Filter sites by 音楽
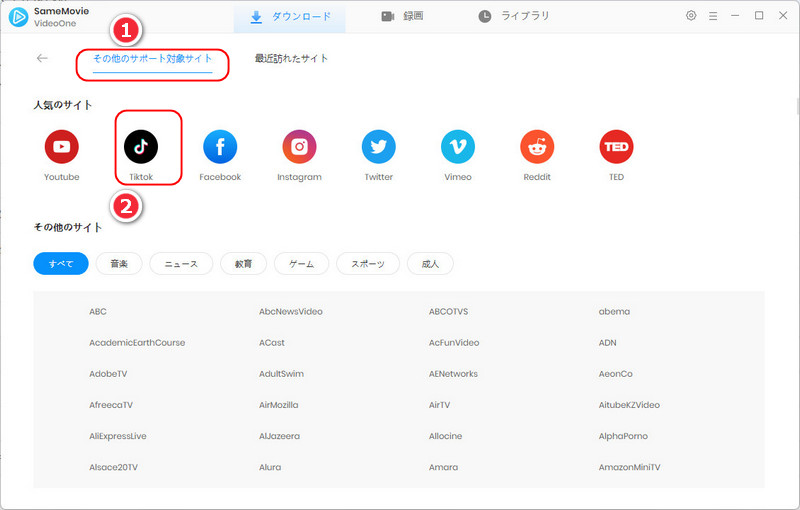This screenshot has height=510, width=800. click(x=119, y=264)
